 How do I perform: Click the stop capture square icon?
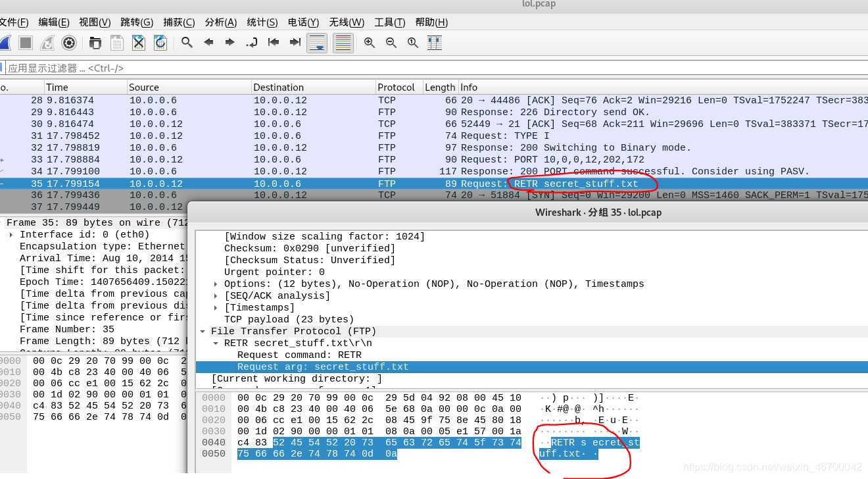[x=26, y=43]
